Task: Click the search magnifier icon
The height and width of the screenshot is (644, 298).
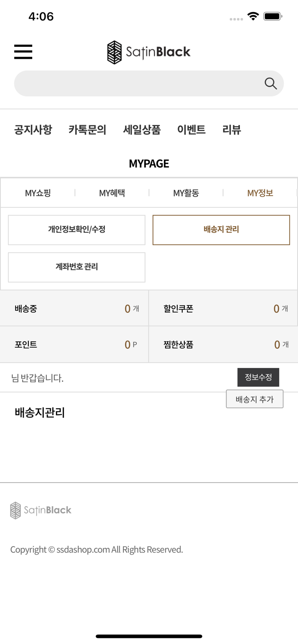Action: tap(270, 83)
